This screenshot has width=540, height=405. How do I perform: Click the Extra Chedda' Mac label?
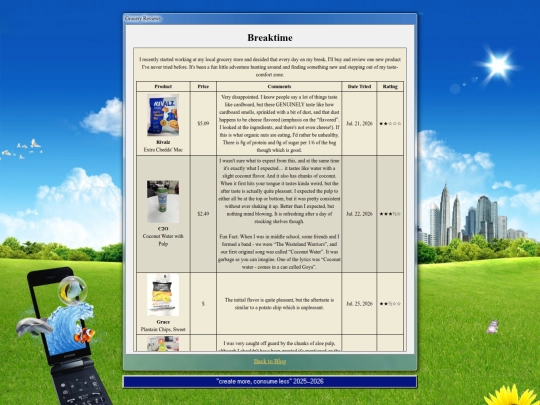point(163,150)
